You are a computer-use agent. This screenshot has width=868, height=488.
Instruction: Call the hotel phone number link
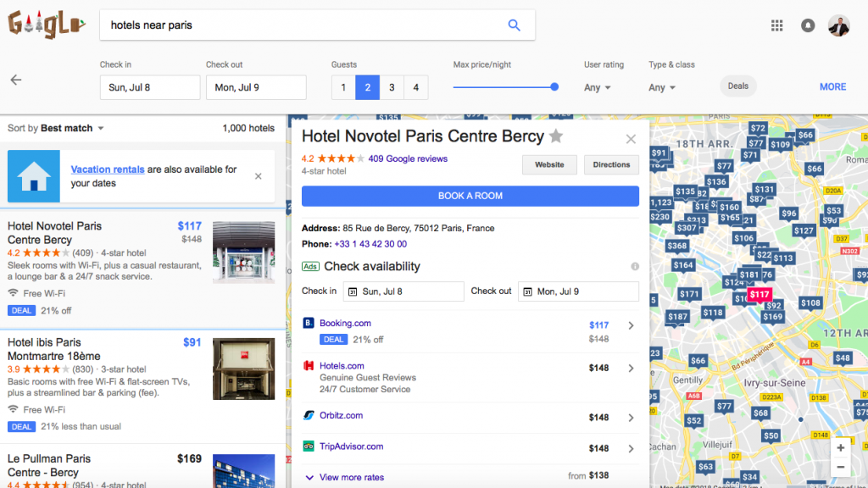(370, 244)
